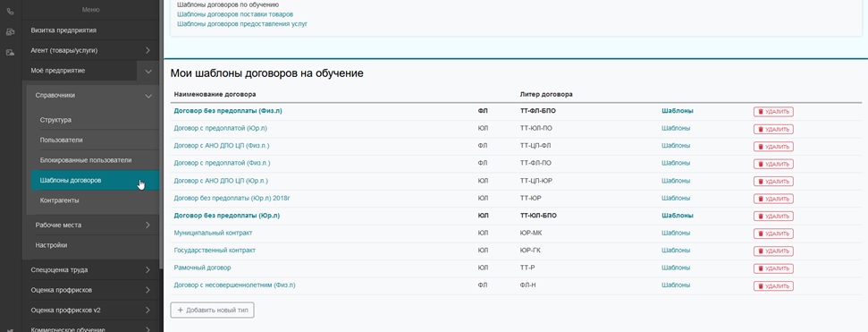Open Рамочный договор link

coord(202,268)
